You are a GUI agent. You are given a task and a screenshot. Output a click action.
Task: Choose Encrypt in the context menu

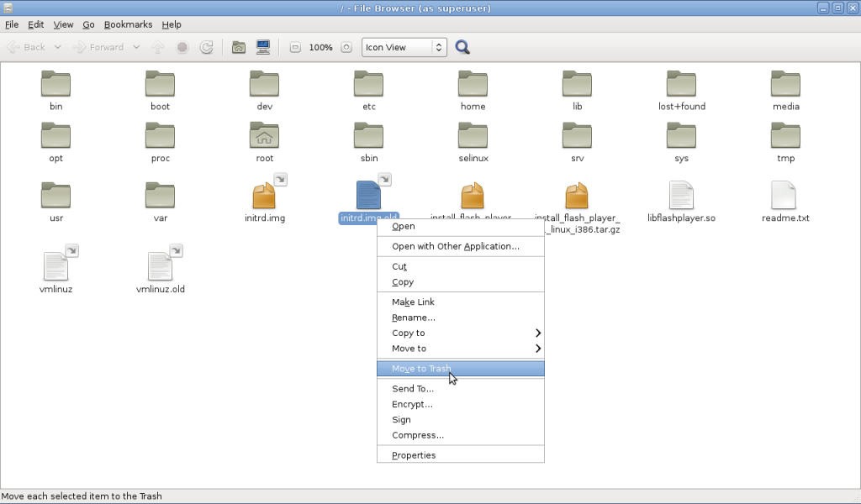tap(460, 404)
